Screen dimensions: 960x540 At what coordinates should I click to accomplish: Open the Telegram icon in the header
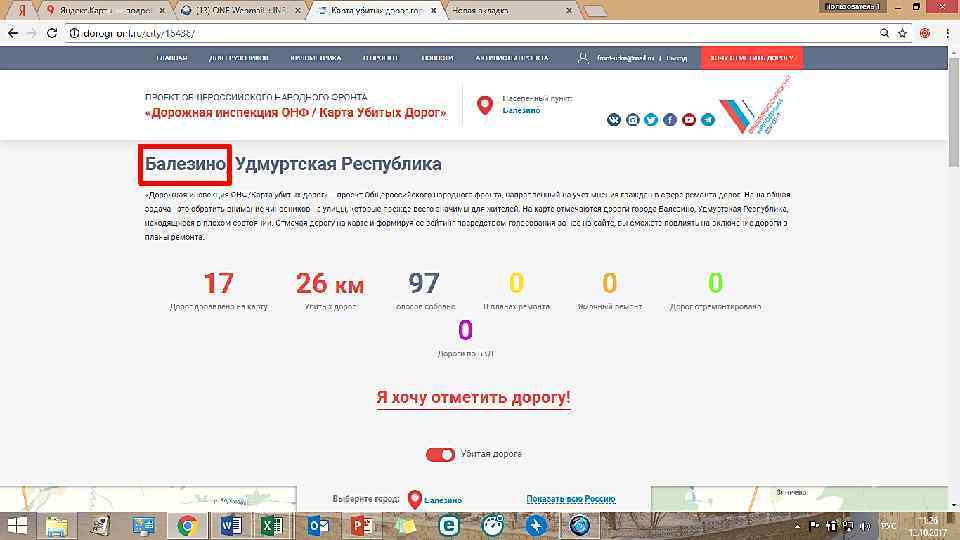(708, 119)
